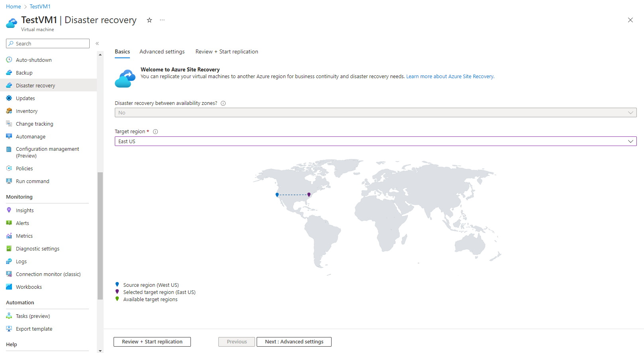644x353 pixels.
Task: Open Workbooks menu item
Action: [x=48, y=287]
